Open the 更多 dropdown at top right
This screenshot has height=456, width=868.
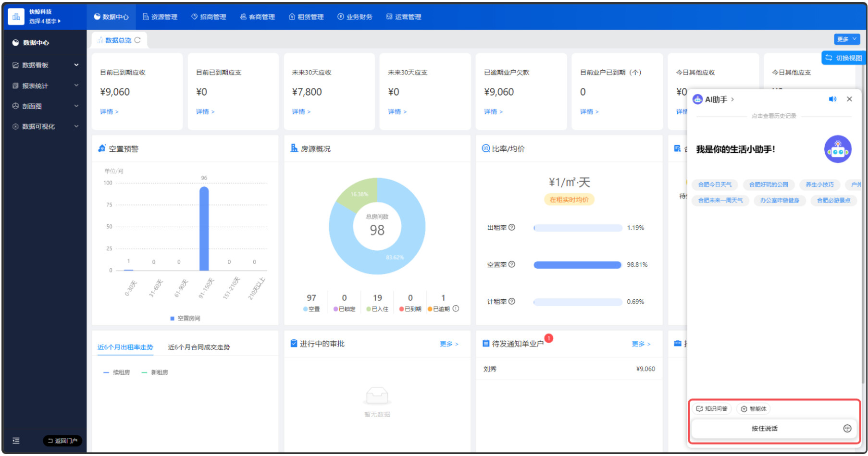[x=846, y=39]
